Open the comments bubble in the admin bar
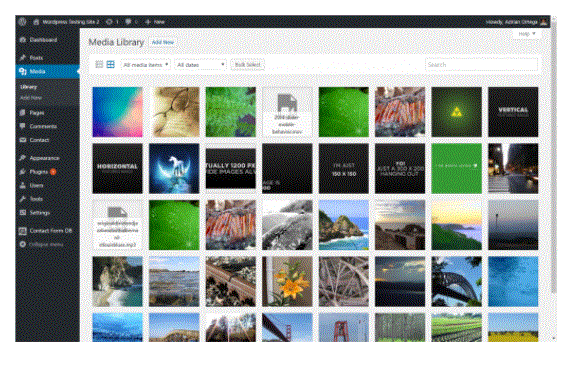Viewport: 566px width, 376px height. [131, 22]
